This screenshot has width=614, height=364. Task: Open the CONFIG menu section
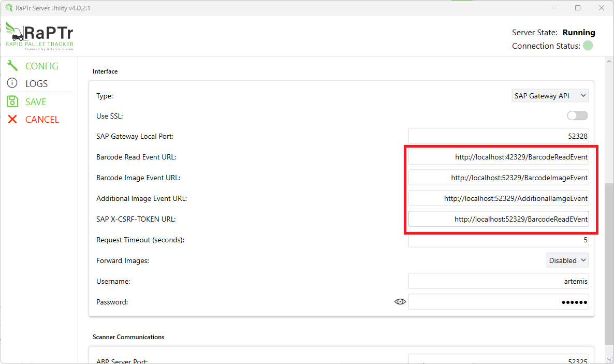[x=41, y=66]
